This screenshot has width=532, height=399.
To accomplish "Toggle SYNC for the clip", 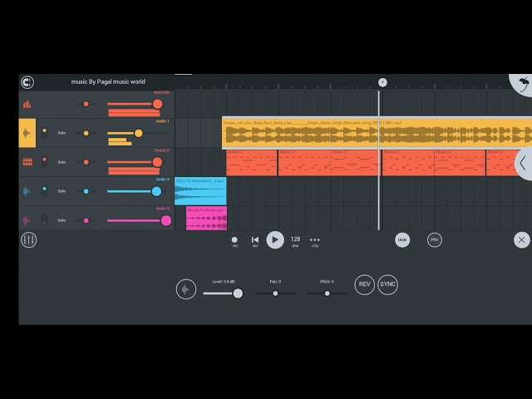I will pyautogui.click(x=387, y=284).
